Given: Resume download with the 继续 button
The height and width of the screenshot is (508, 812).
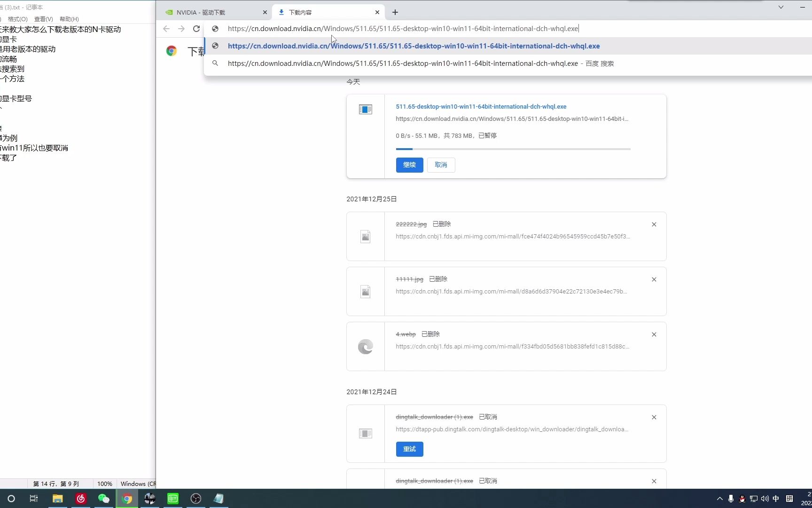Looking at the screenshot, I should (409, 165).
